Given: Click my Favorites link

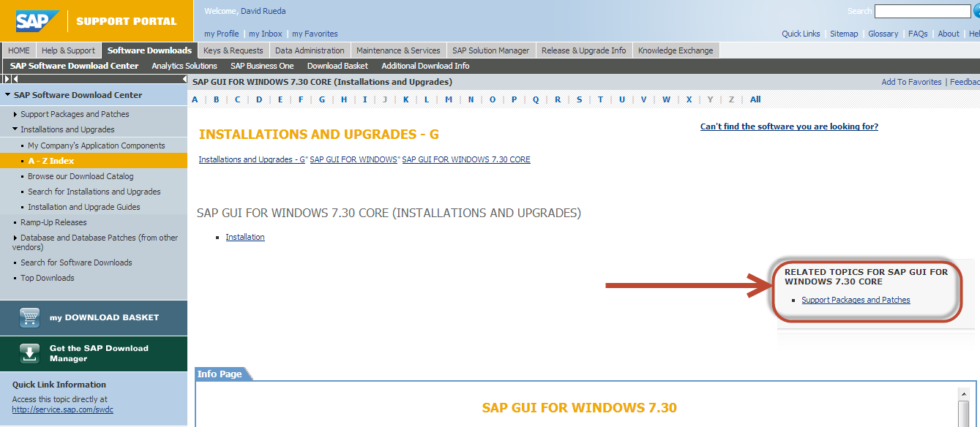Looking at the screenshot, I should tap(315, 34).
